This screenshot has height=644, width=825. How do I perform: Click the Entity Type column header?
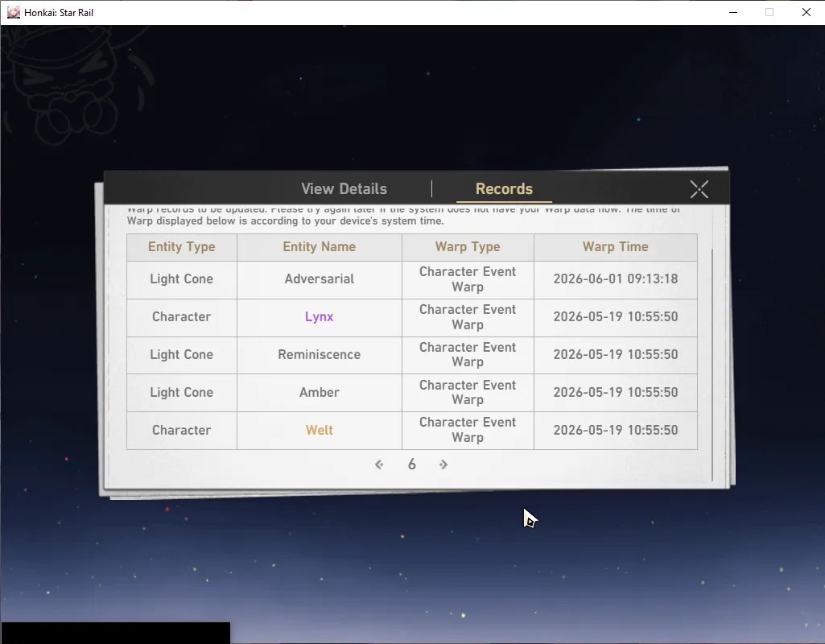pos(182,247)
